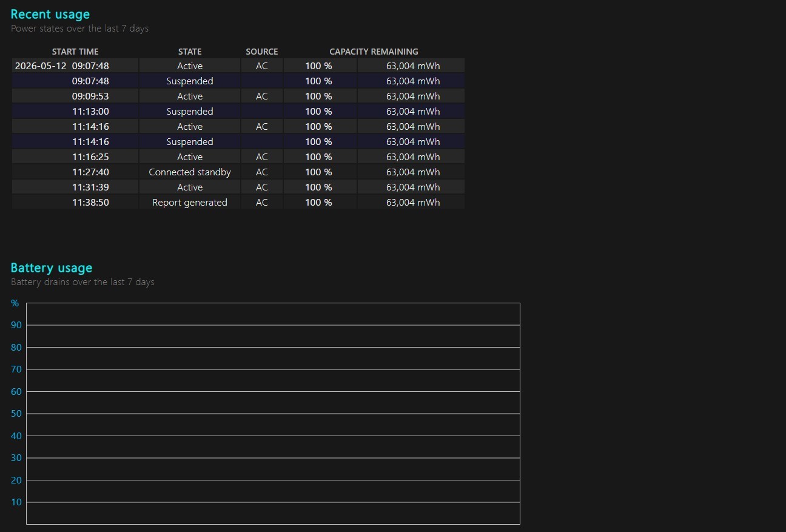This screenshot has height=532, width=786.
Task: Click "Active" in the 09:09:53 row
Action: pyautogui.click(x=190, y=96)
